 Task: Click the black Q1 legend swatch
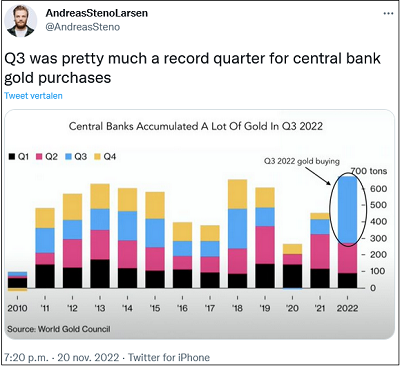coord(12,157)
